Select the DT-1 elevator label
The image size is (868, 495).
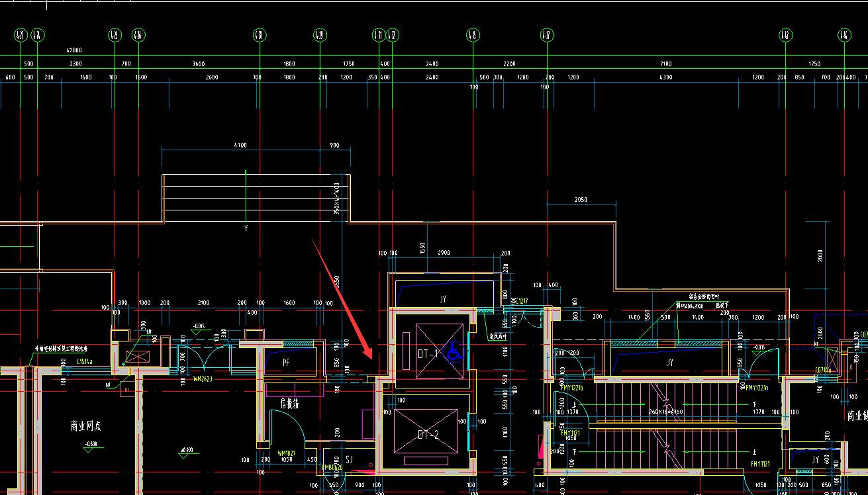(428, 354)
